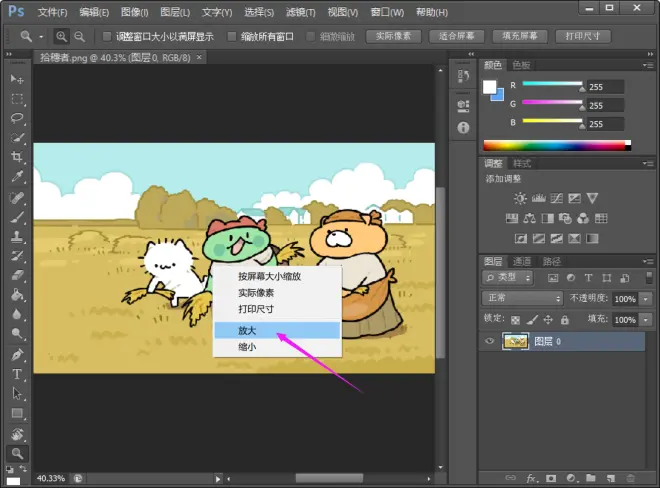Screen dimensions: 660x488
Task: Select the Paint Bucket tool
Action: pyautogui.click(x=17, y=295)
